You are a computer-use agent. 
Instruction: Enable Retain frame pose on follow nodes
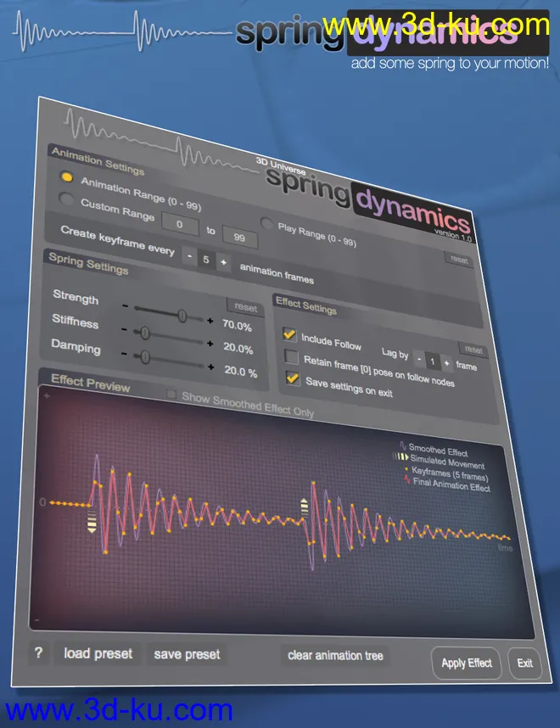[x=291, y=357]
